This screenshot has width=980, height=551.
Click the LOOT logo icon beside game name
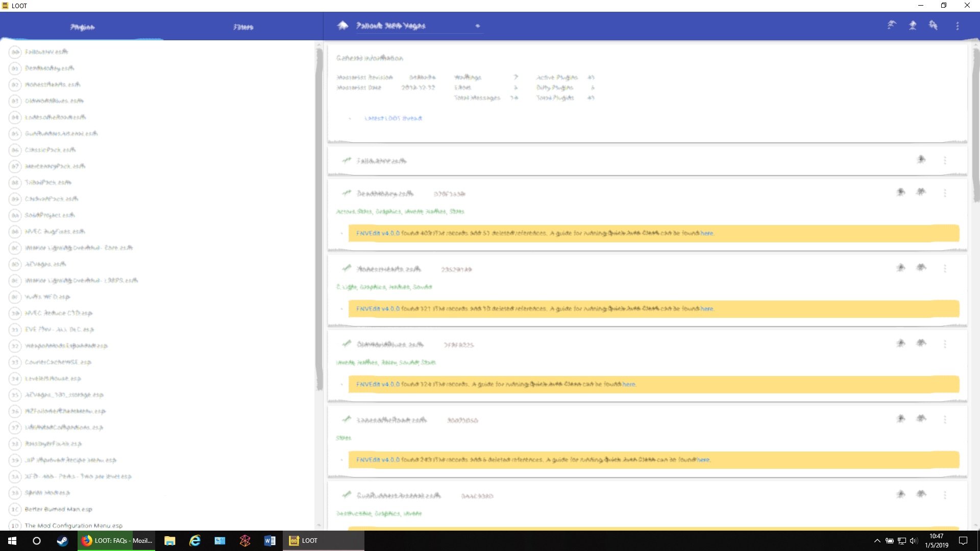pos(343,26)
